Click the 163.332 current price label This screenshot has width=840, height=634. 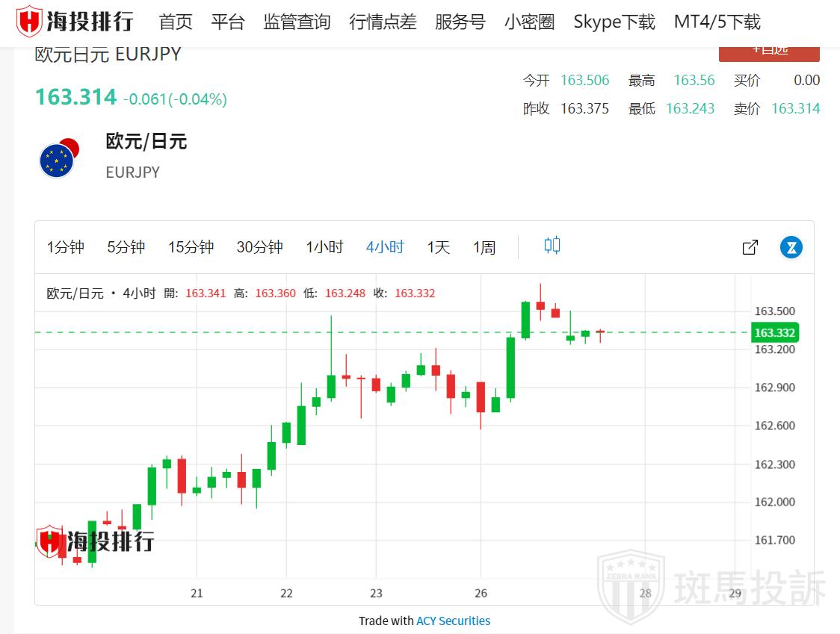point(774,332)
